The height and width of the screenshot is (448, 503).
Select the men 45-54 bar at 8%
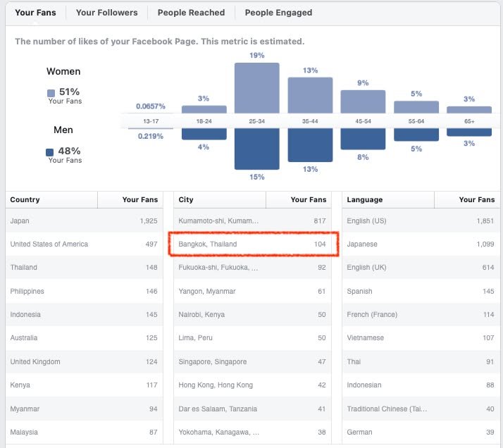click(363, 139)
